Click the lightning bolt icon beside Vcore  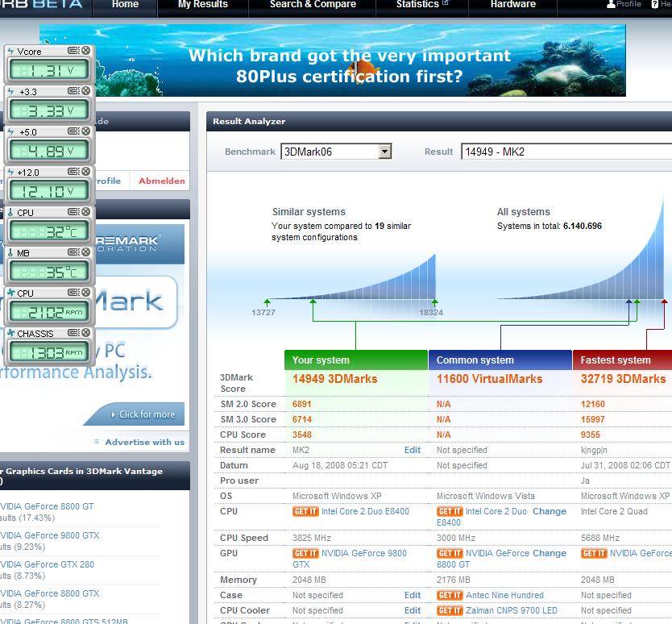[x=10, y=51]
